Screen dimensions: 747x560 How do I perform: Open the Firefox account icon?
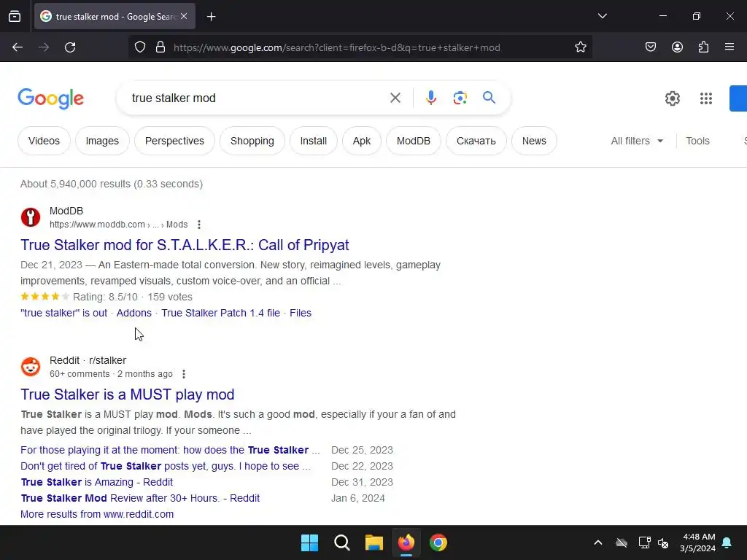click(677, 47)
